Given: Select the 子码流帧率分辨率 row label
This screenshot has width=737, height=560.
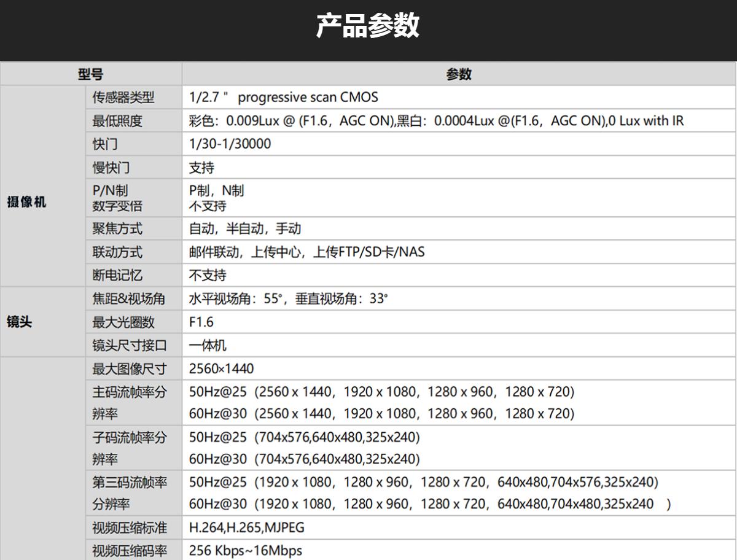Looking at the screenshot, I should tap(130, 448).
